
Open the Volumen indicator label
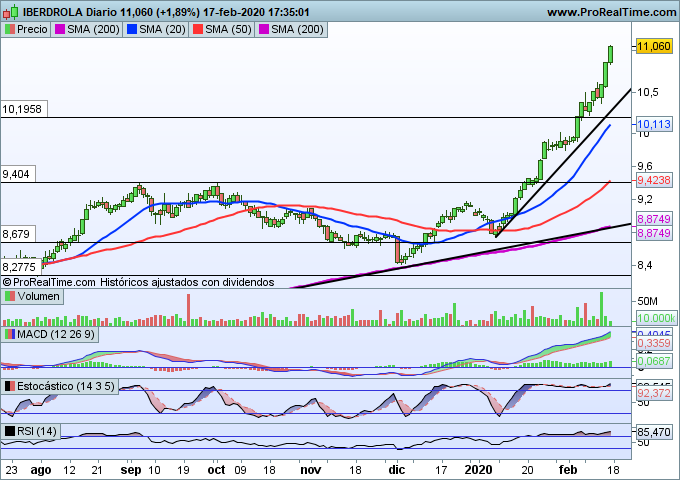(39, 297)
